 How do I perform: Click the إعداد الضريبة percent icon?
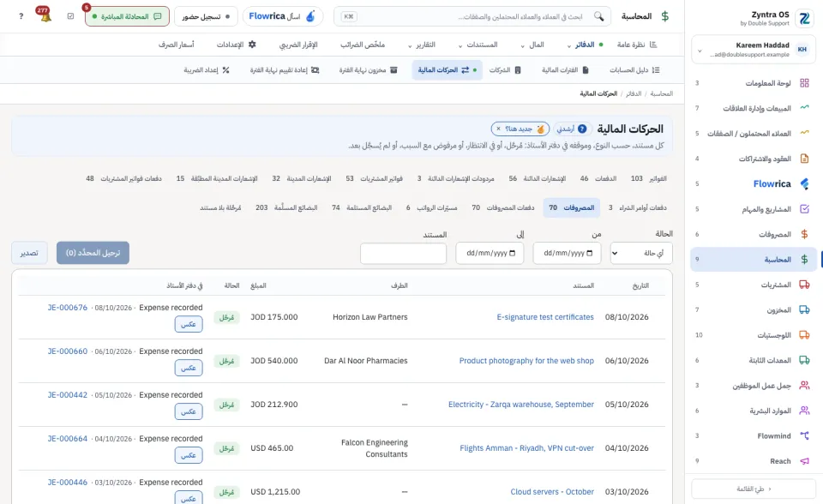225,69
